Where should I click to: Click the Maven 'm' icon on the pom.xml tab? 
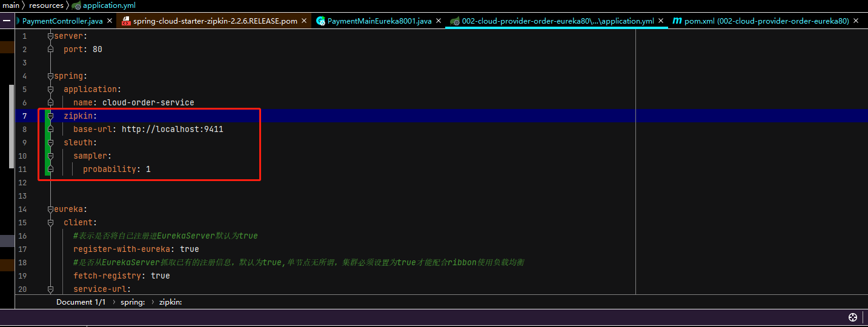pos(677,21)
